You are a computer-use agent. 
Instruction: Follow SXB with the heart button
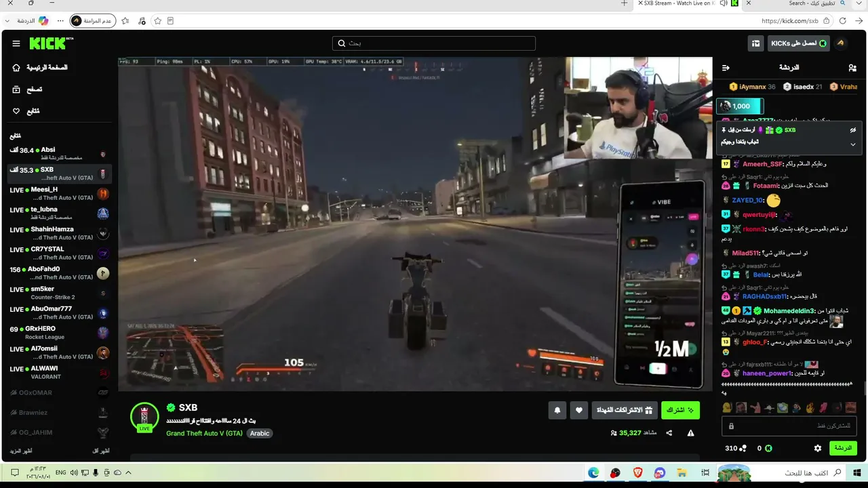pos(578,410)
